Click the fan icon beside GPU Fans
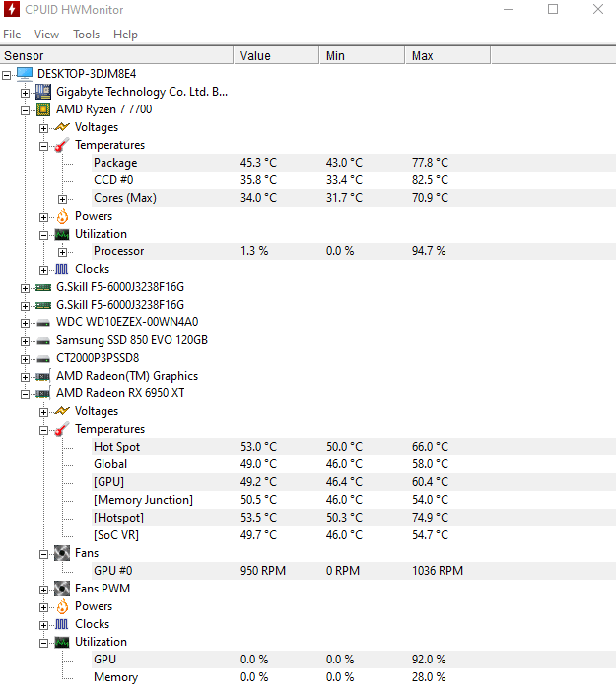Image resolution: width=616 pixels, height=697 pixels. click(62, 553)
